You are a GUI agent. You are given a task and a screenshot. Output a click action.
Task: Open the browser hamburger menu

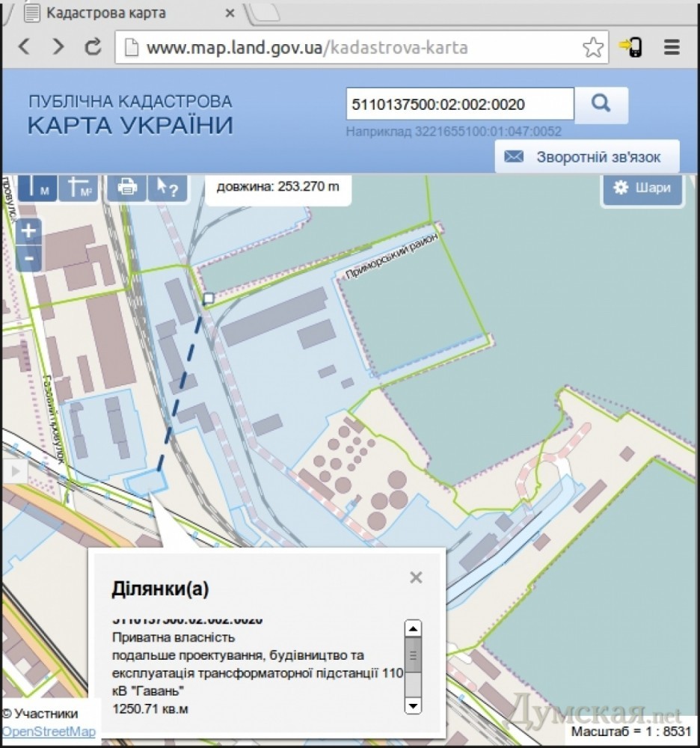point(671,48)
